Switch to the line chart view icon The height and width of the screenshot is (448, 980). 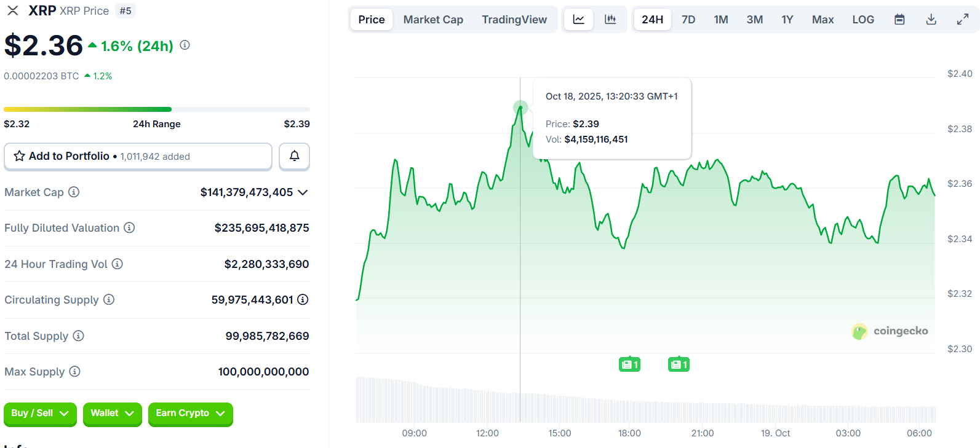(x=578, y=20)
